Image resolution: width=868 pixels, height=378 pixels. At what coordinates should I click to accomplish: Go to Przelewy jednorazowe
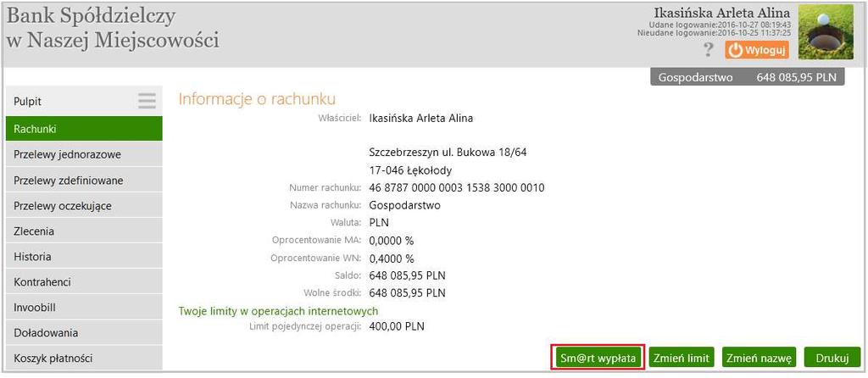click(84, 154)
